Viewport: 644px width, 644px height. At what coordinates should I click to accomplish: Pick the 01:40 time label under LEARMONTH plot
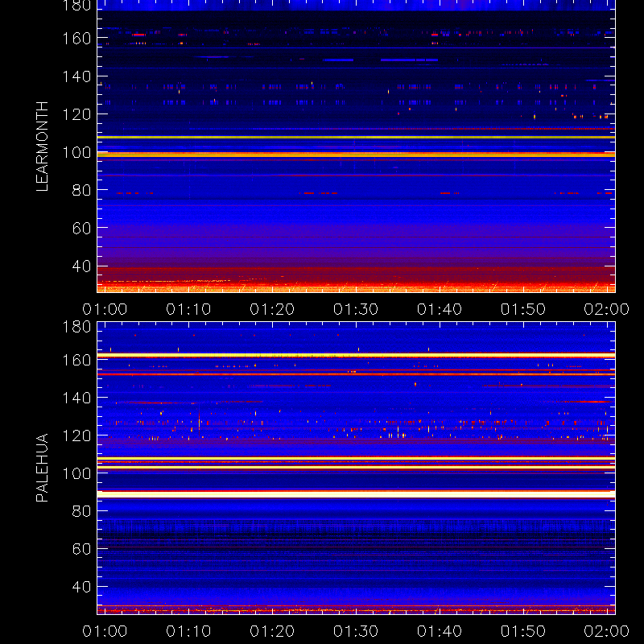(x=440, y=309)
